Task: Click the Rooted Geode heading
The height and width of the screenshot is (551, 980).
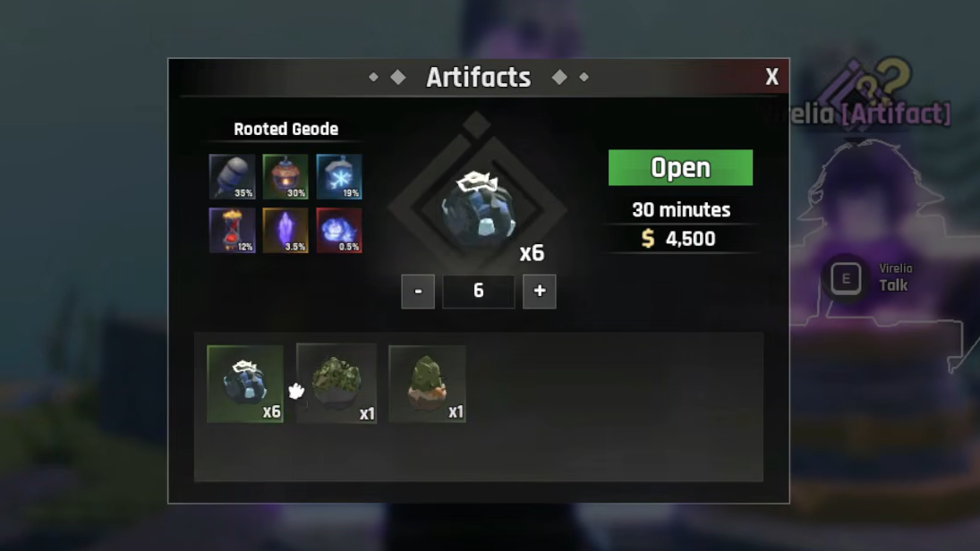Action: 286,129
